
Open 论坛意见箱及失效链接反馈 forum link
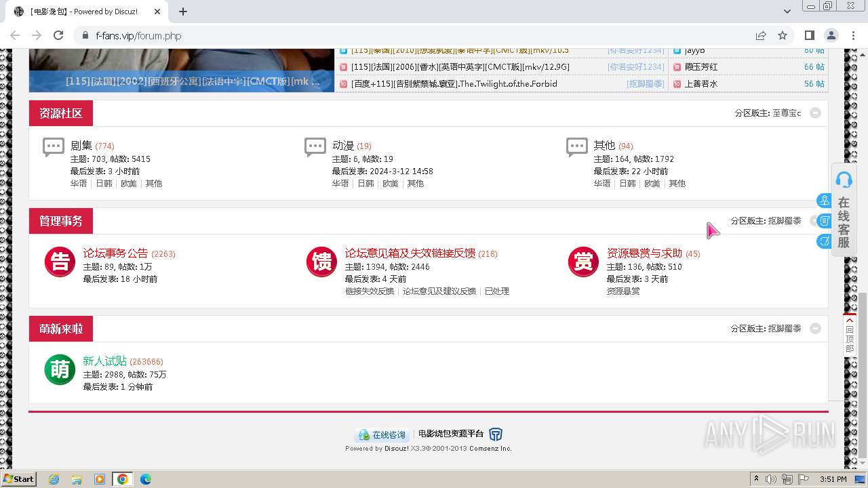point(410,253)
